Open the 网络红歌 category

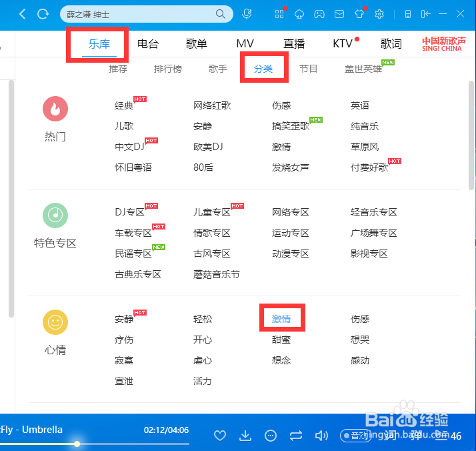[x=212, y=105]
